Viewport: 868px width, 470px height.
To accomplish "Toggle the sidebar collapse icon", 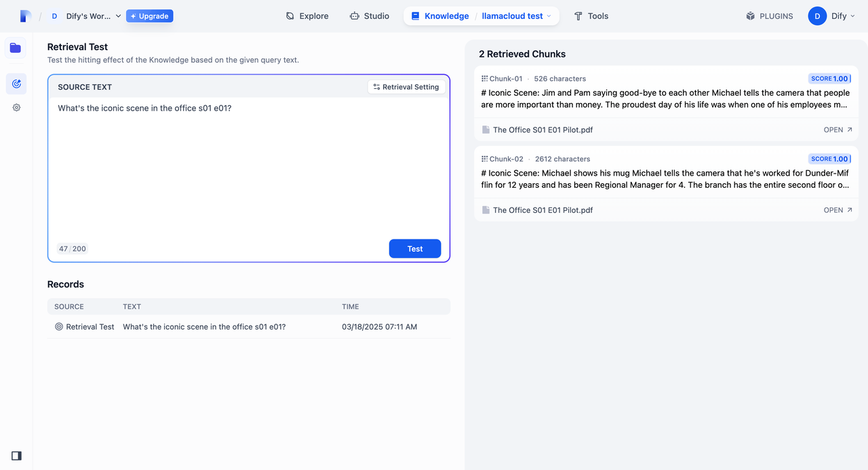I will pos(16,456).
